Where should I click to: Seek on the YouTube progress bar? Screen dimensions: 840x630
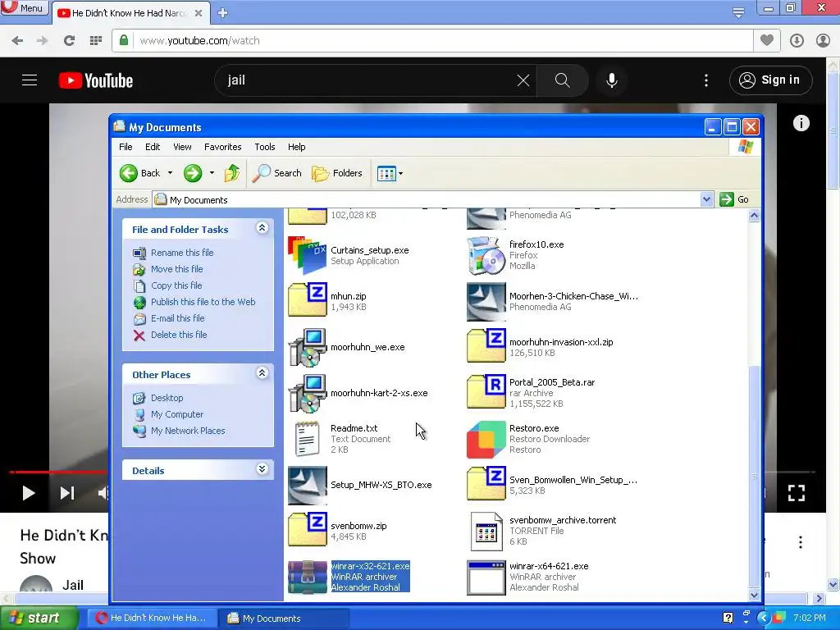point(58,472)
